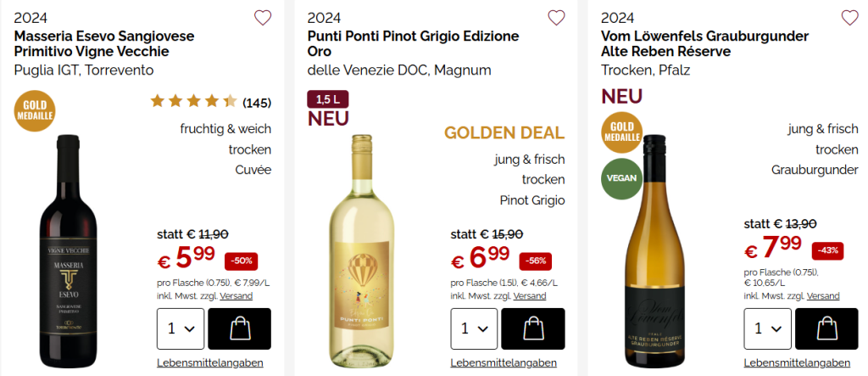
Task: Click the Punti Ponti Pinot Grigio title
Action: click(x=413, y=44)
